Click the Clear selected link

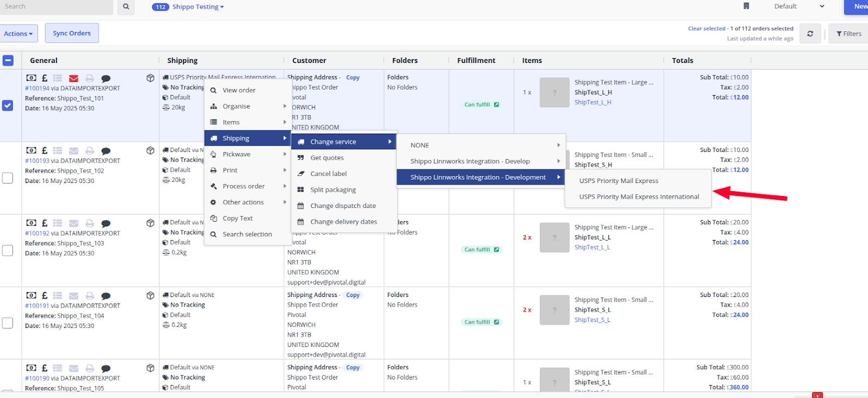pyautogui.click(x=706, y=29)
